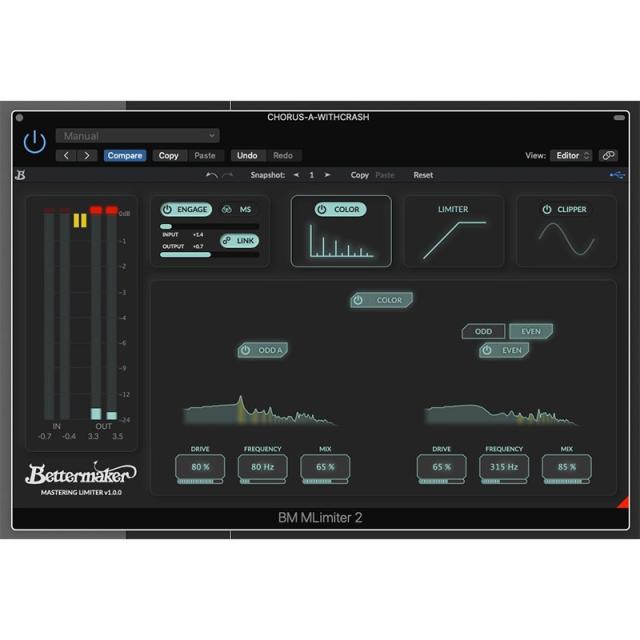Click the Paste button in header
This screenshot has height=640, width=640.
205,156
